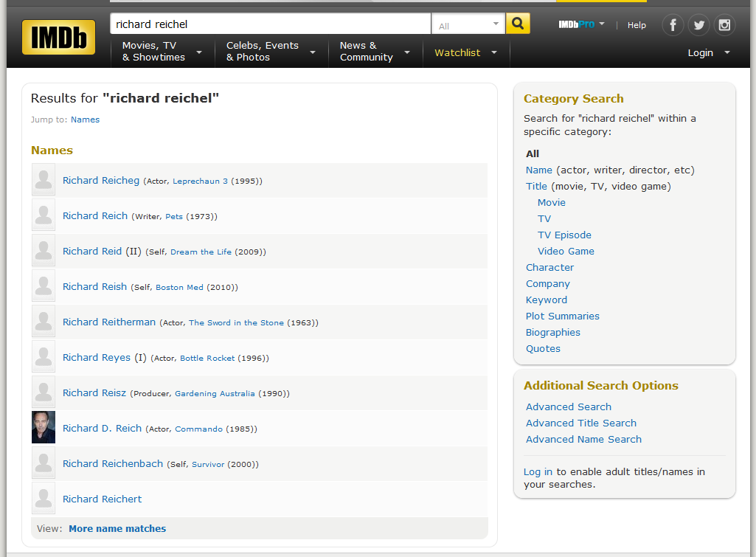
Task: Open IMDb's Facebook page icon
Action: point(673,24)
